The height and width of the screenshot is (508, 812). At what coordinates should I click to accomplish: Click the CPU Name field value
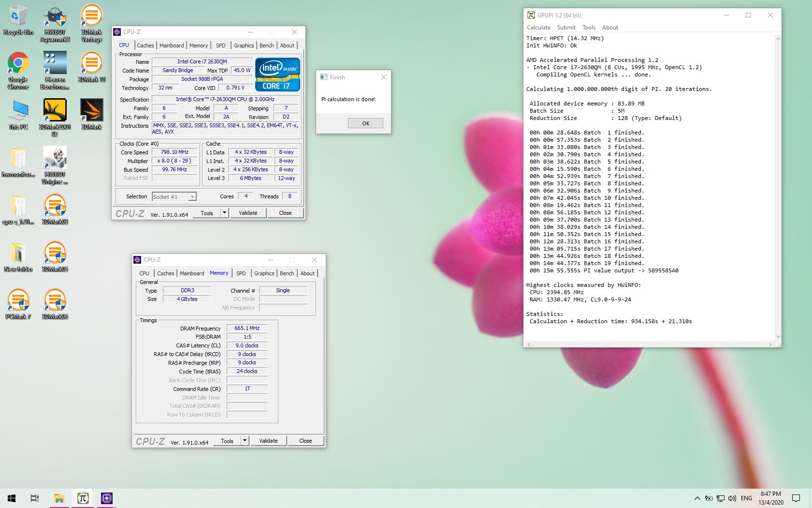click(x=202, y=61)
